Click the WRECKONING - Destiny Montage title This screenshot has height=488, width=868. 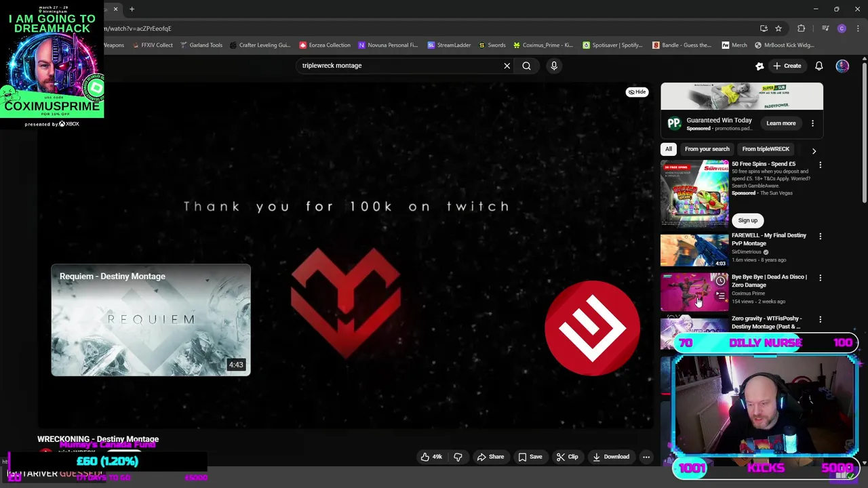click(98, 439)
